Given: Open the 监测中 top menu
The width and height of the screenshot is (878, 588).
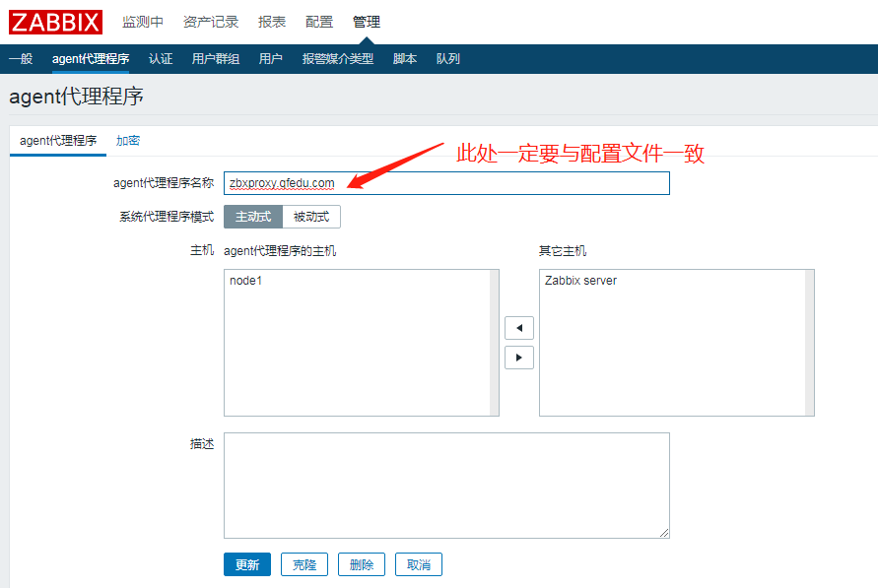Looking at the screenshot, I should tap(143, 22).
